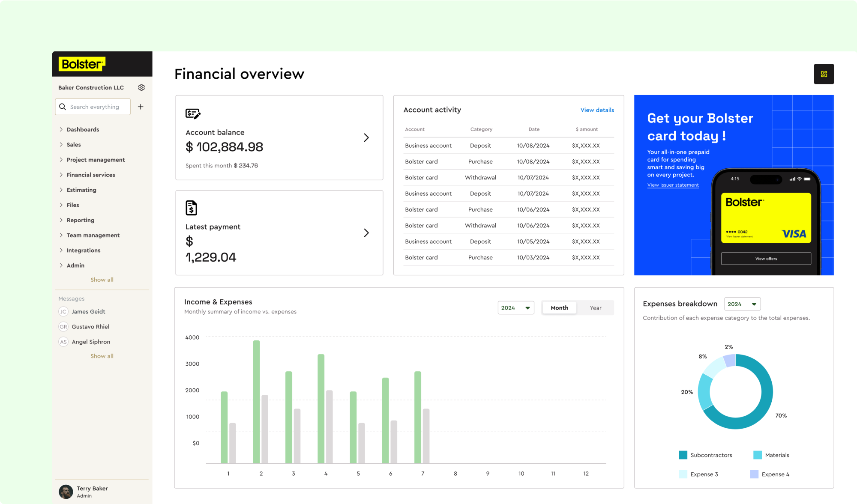Click Terry Baker profile photo
This screenshot has width=857, height=504.
[66, 492]
